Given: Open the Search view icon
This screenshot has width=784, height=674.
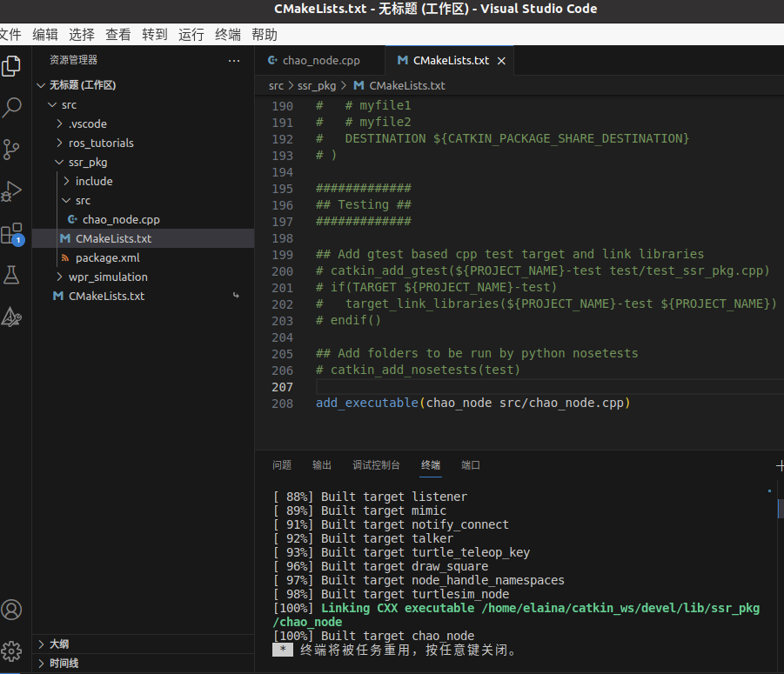Looking at the screenshot, I should click(x=11, y=107).
